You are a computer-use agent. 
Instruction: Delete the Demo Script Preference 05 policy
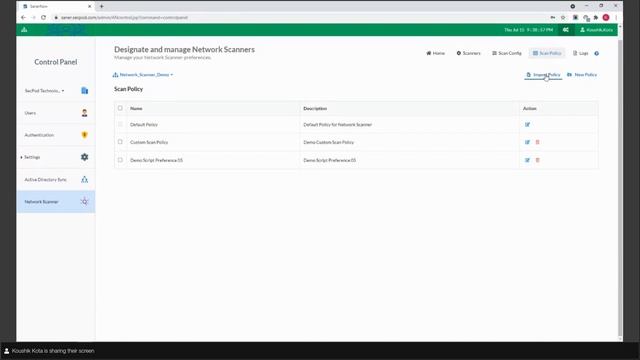pyautogui.click(x=538, y=160)
